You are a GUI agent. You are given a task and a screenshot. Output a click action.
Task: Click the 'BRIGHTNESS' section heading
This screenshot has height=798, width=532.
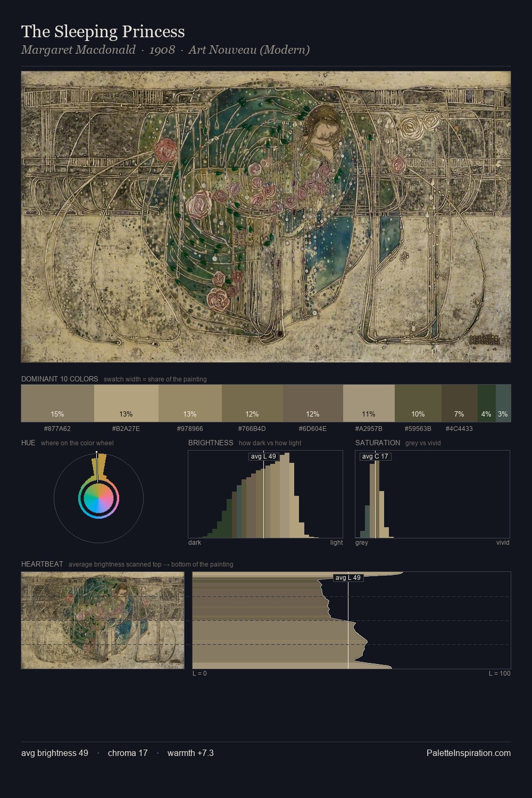point(211,443)
